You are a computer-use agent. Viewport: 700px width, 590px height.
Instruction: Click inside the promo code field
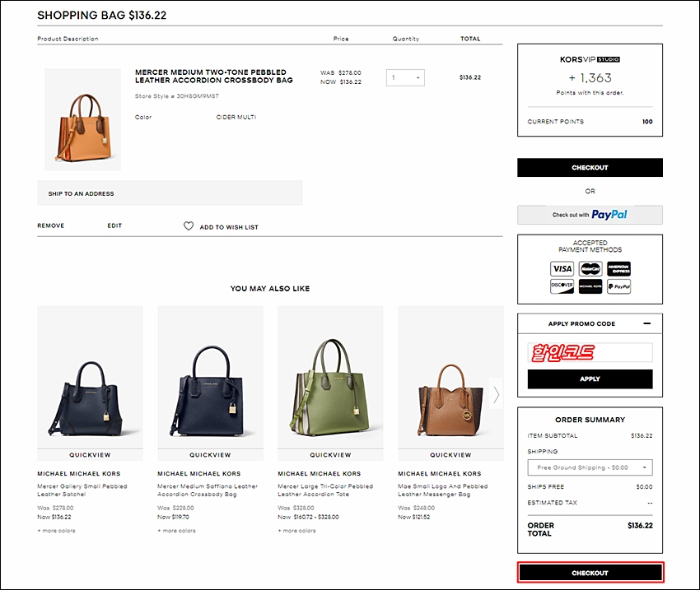point(590,352)
